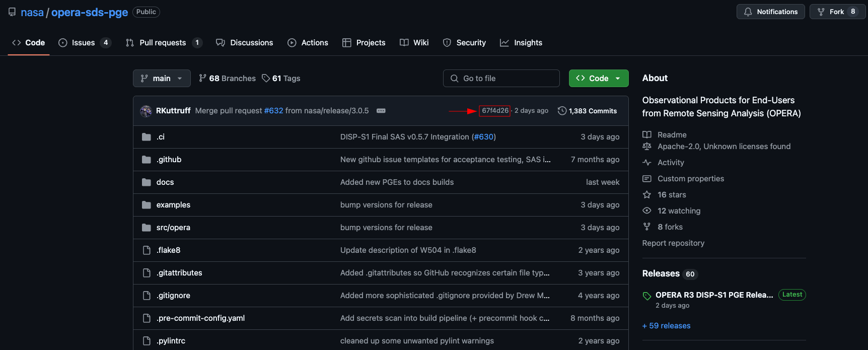Click the tags icon next to 61 Tags
Viewport: 868px width, 350px height.
point(266,78)
